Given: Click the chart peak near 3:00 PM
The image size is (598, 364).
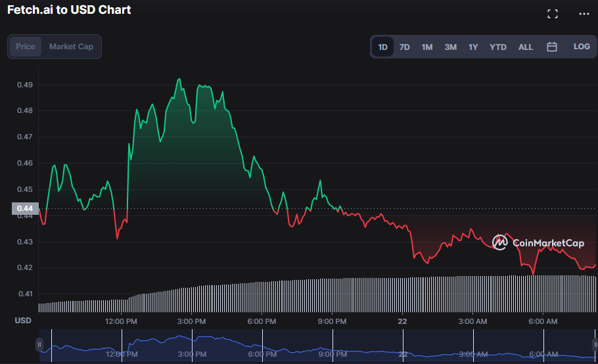Looking at the screenshot, I should pyautogui.click(x=179, y=80).
